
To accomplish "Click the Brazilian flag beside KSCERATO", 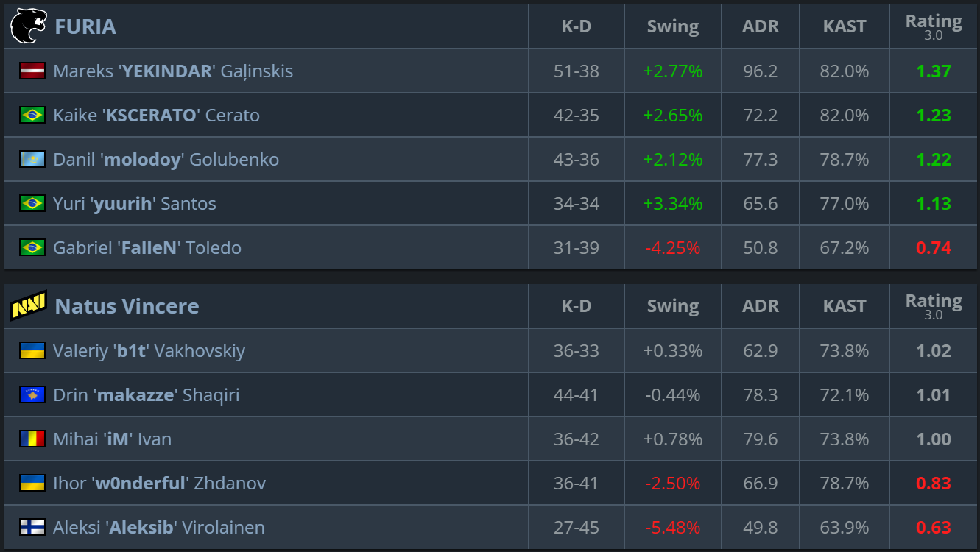I will point(32,115).
